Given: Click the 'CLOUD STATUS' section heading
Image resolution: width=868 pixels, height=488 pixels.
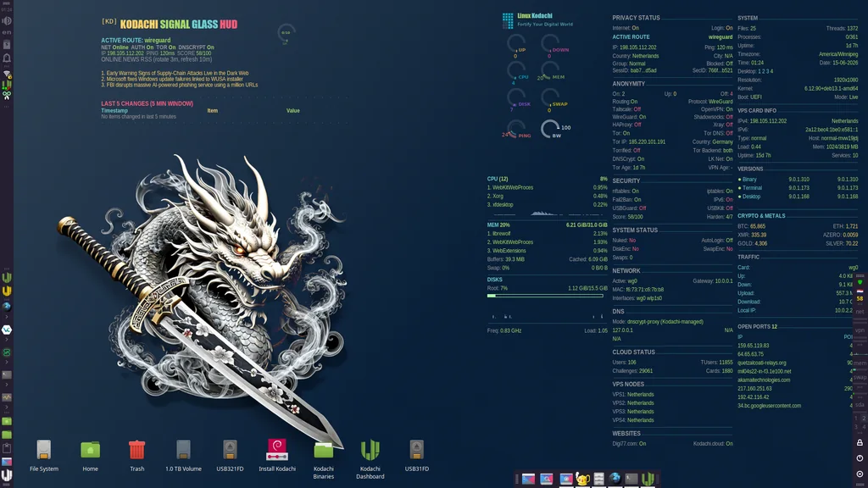Looking at the screenshot, I should (633, 352).
